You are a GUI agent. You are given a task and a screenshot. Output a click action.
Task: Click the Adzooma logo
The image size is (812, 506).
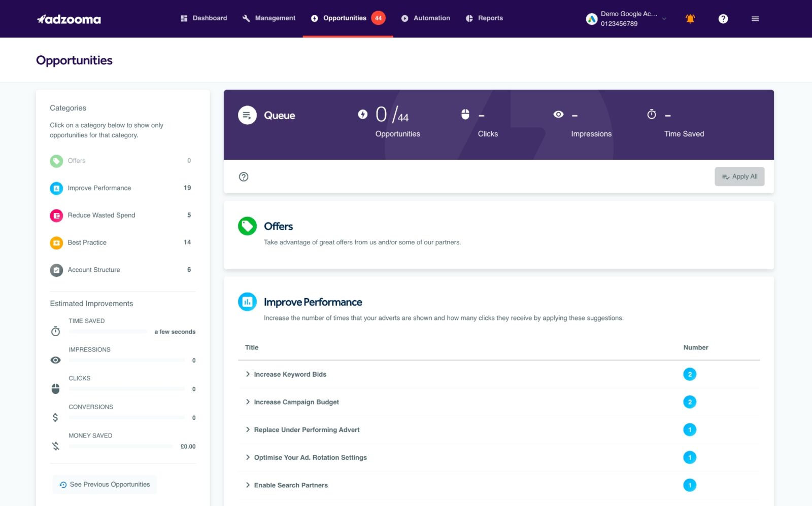[69, 19]
